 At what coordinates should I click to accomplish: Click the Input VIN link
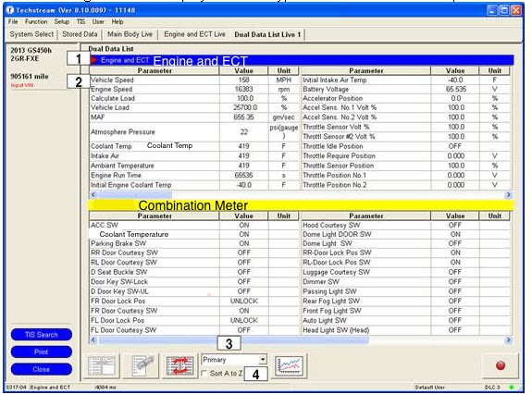[x=22, y=85]
